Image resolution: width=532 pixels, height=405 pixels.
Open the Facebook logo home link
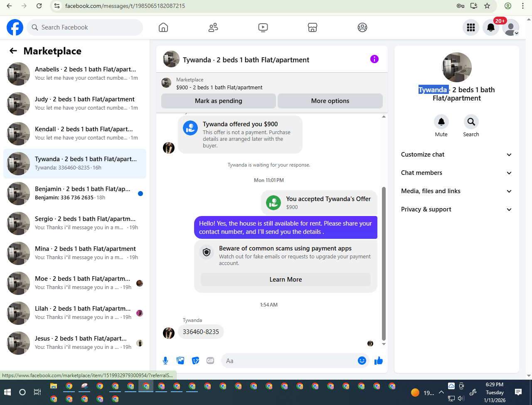15,27
